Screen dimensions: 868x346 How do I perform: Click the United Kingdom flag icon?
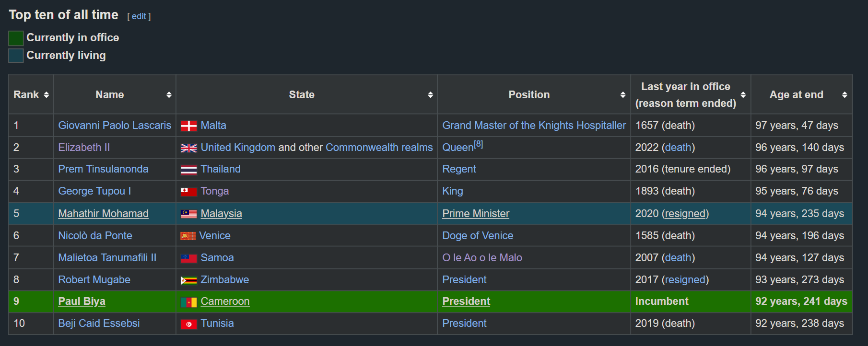coord(188,148)
